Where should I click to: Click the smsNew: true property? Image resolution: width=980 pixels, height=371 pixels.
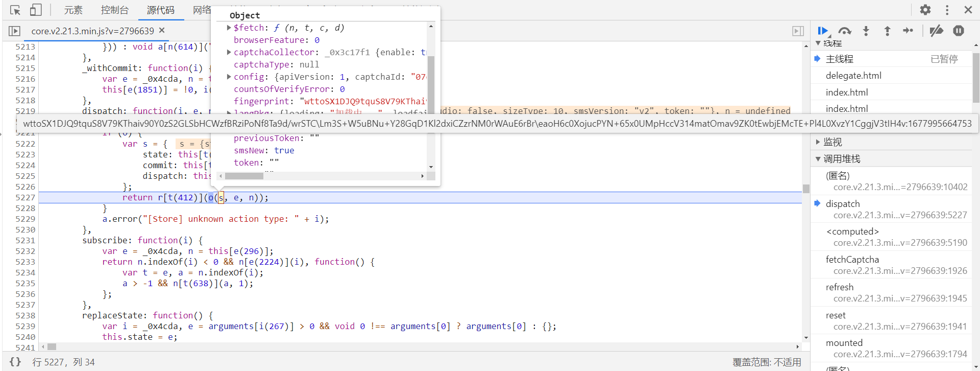coord(264,150)
